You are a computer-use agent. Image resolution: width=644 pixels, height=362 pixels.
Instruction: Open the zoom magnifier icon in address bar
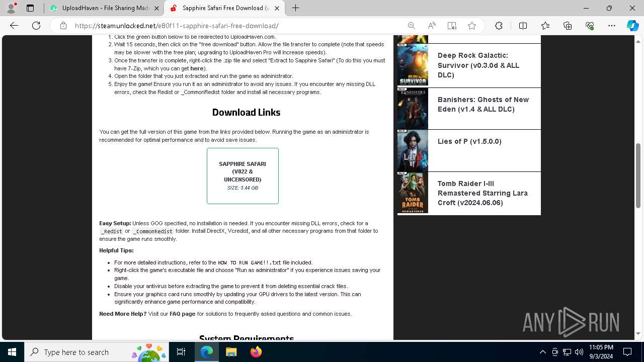coord(412,26)
